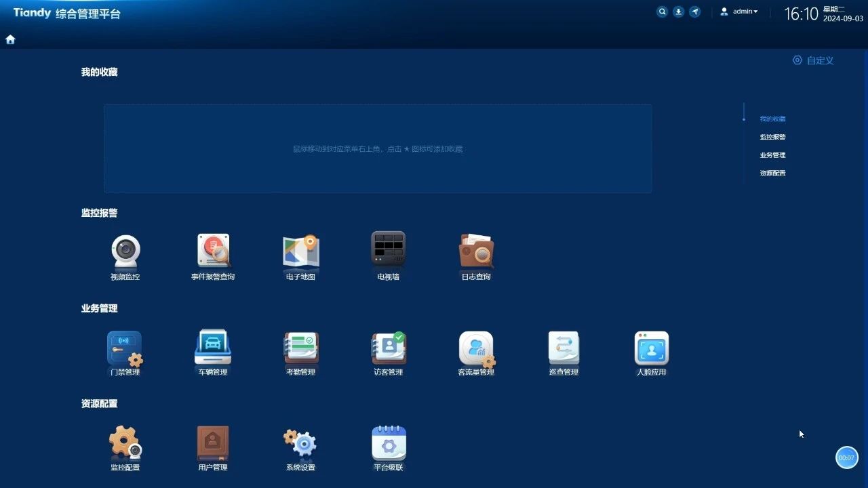Open 系统设置 system settings
Image resolution: width=868 pixels, height=488 pixels.
pyautogui.click(x=300, y=444)
